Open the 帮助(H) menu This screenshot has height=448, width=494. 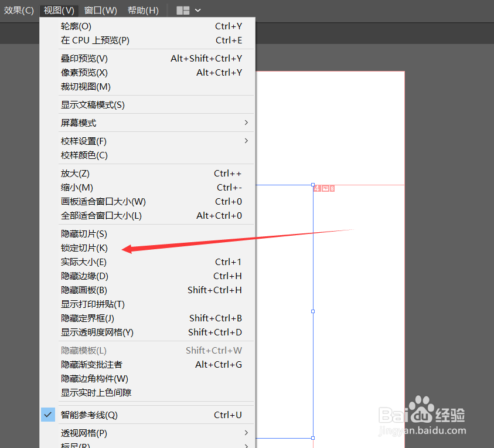pos(143,11)
